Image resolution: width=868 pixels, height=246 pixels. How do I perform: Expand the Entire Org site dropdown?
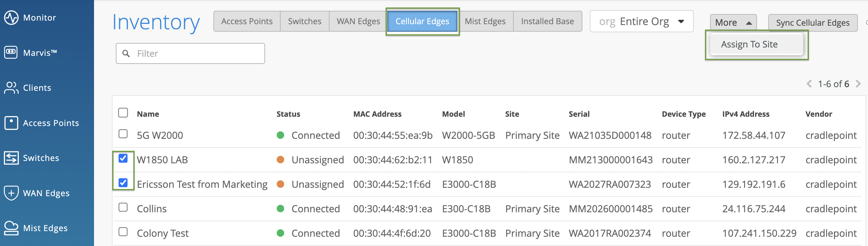point(681,21)
